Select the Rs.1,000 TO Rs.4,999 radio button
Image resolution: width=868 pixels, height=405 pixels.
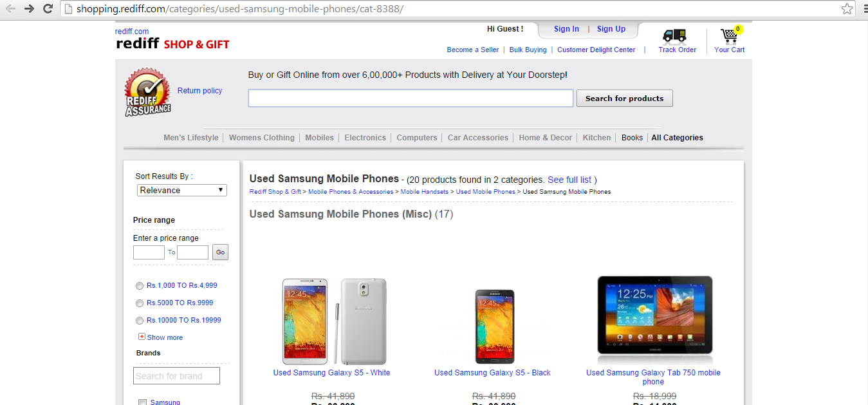point(140,286)
